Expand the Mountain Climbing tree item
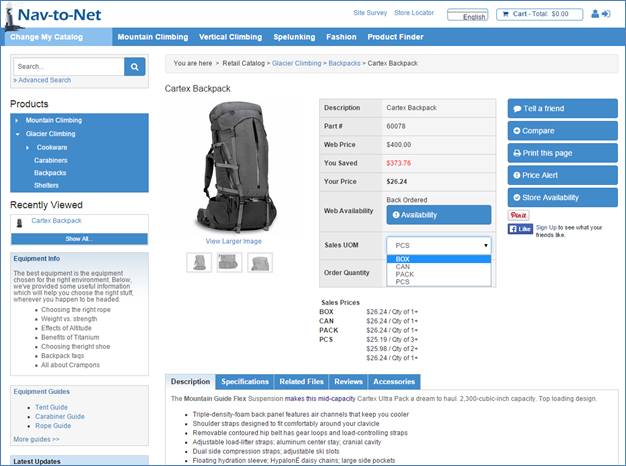Image resolution: width=626 pixels, height=466 pixels. [17, 120]
